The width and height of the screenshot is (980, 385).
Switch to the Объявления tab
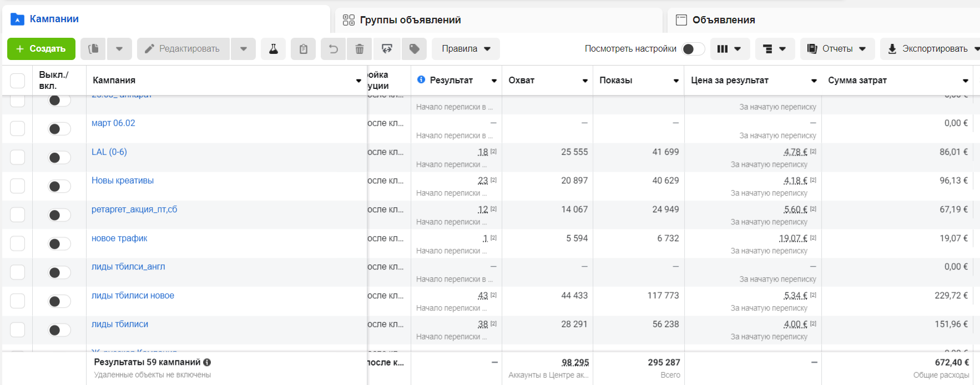pyautogui.click(x=824, y=20)
